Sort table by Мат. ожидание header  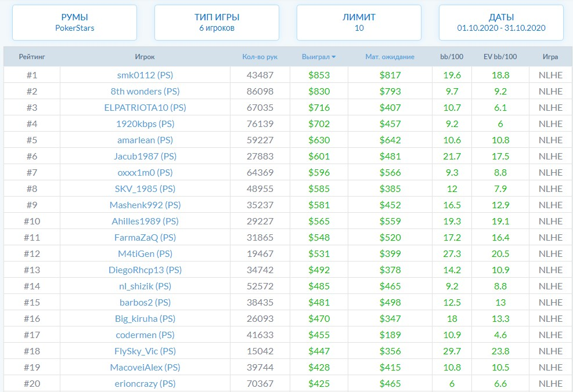tap(390, 57)
